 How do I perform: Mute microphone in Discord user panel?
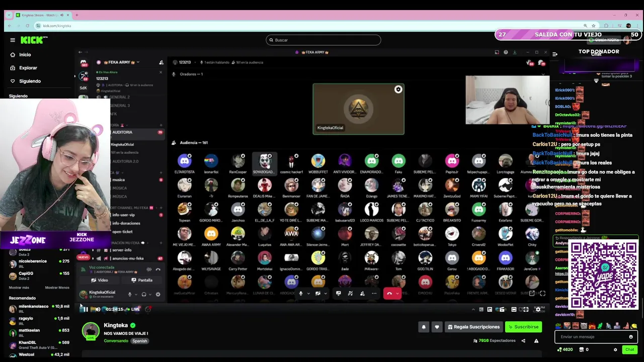130,294
